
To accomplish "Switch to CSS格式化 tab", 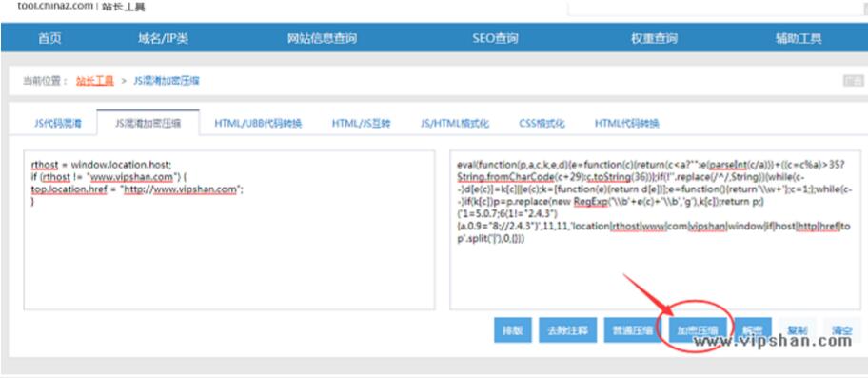I will [x=542, y=124].
